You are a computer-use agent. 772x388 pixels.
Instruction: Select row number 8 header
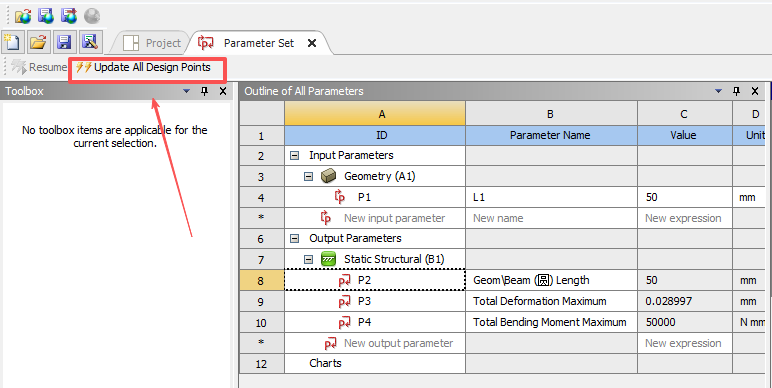[x=262, y=280]
